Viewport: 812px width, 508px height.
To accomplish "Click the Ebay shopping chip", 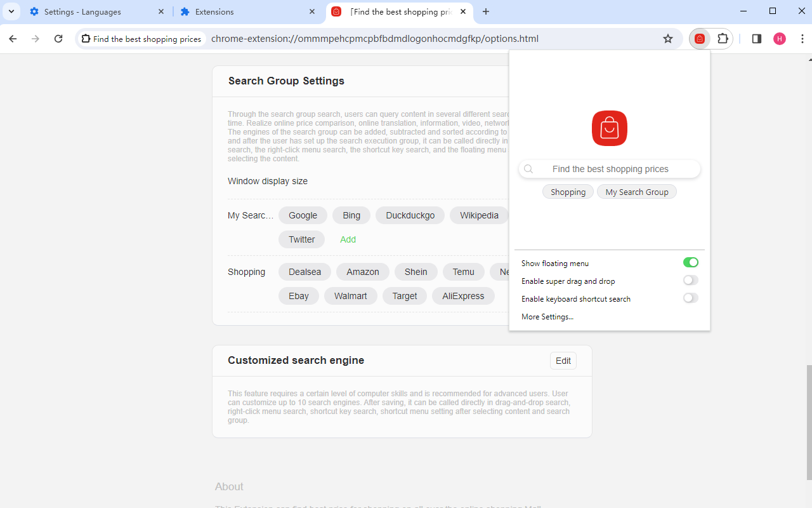I will point(299,296).
